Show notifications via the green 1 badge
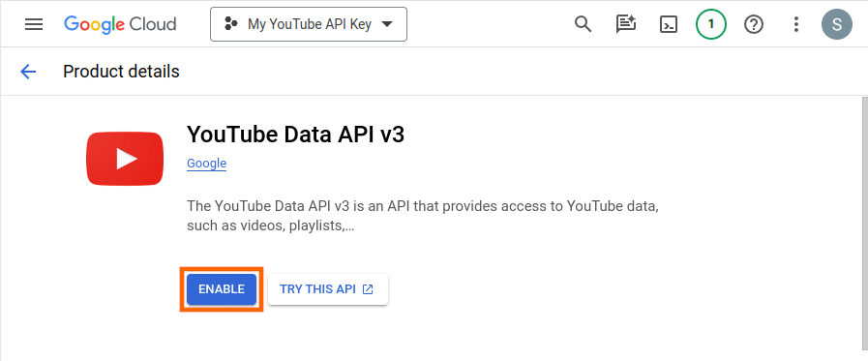This screenshot has height=361, width=868. pyautogui.click(x=711, y=24)
